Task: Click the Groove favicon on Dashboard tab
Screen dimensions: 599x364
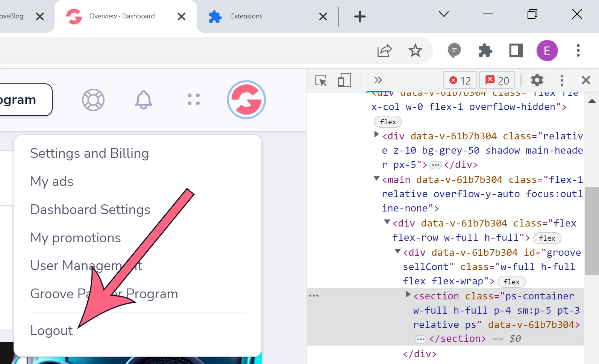Action: point(74,17)
